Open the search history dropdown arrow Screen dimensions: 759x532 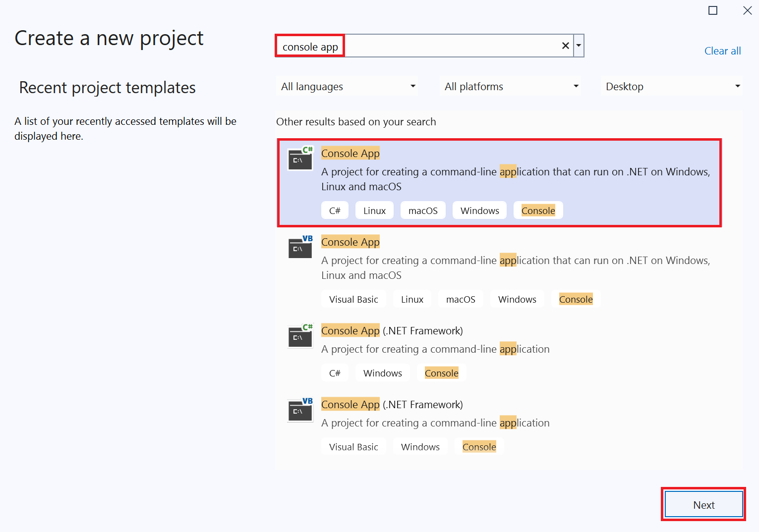[x=579, y=46]
